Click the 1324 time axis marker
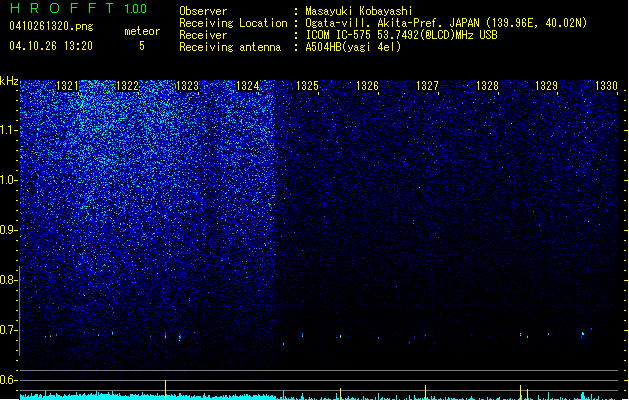Screen dimensions: 629x400 coord(248,86)
